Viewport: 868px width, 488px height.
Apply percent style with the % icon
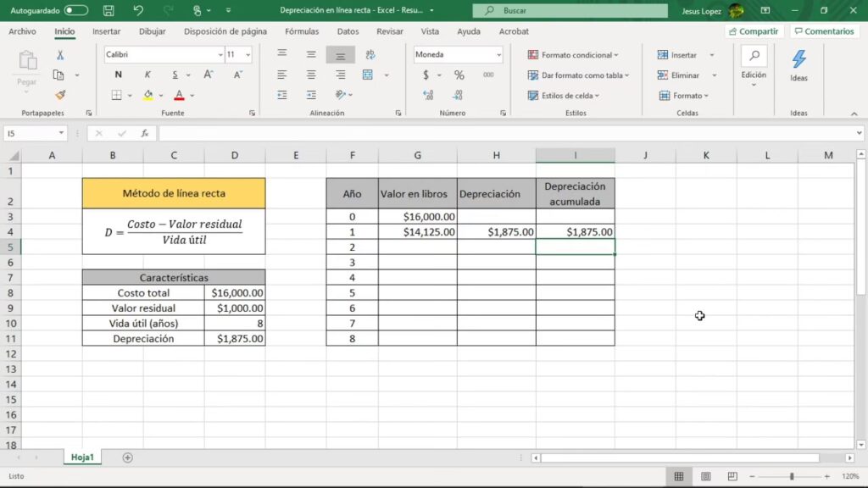click(x=459, y=75)
